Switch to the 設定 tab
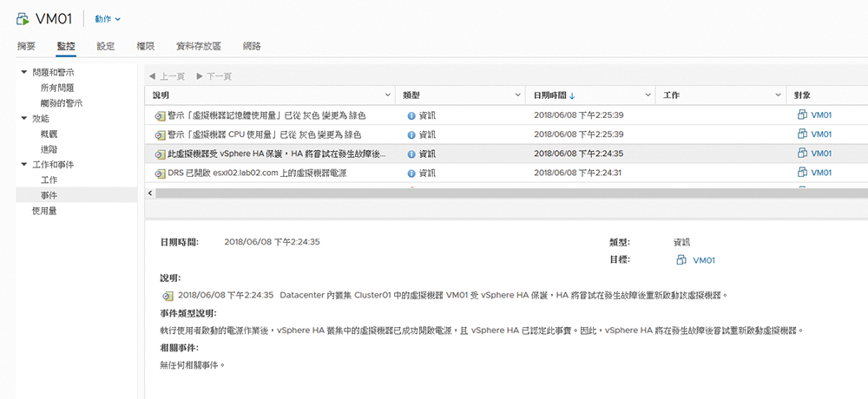868x399 pixels. [x=106, y=46]
